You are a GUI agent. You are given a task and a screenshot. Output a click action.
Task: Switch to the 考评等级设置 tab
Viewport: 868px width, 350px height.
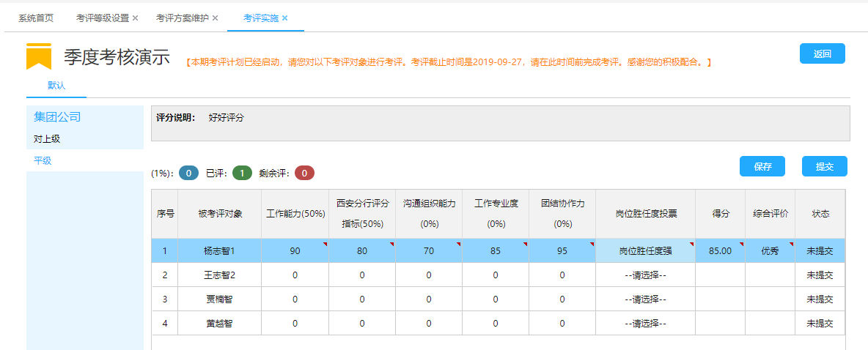103,18
